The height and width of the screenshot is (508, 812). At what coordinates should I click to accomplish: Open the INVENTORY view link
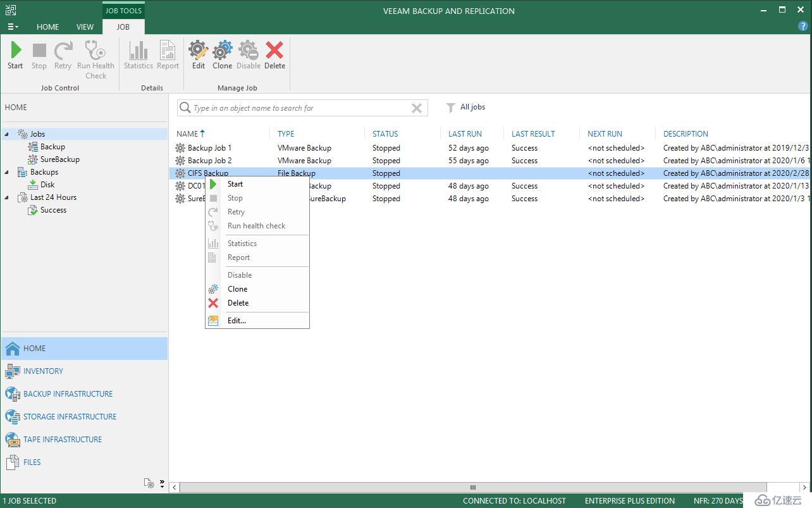coord(43,371)
